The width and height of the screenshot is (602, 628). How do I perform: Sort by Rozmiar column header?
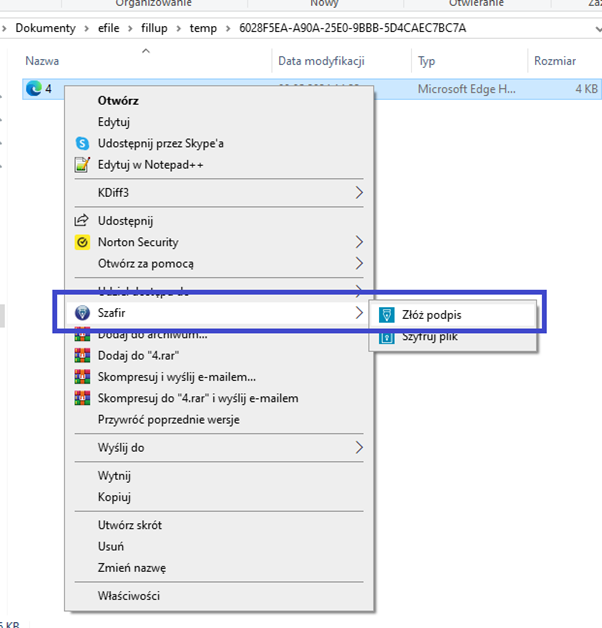pos(555,61)
